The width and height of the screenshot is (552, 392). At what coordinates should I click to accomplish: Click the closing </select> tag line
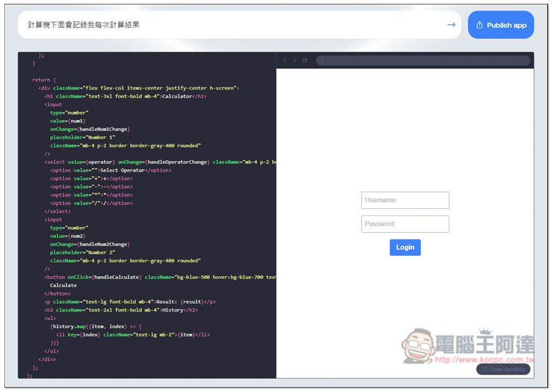pyautogui.click(x=57, y=211)
